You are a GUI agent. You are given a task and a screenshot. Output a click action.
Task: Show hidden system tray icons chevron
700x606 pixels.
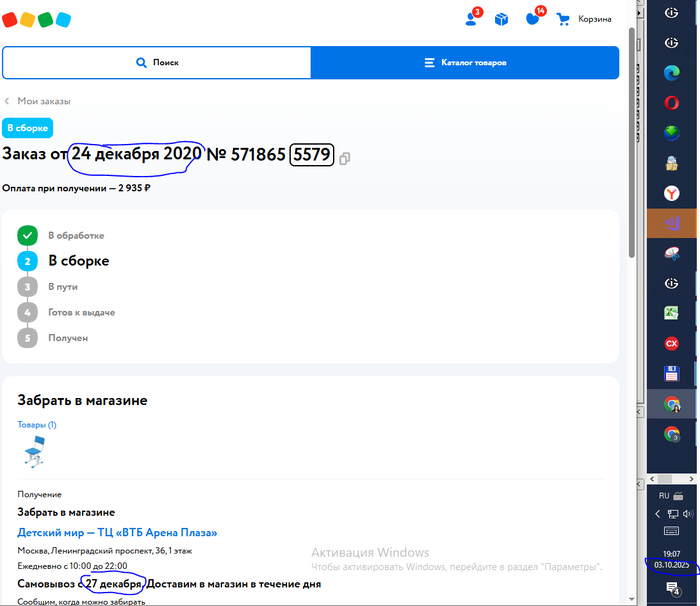pyautogui.click(x=658, y=514)
